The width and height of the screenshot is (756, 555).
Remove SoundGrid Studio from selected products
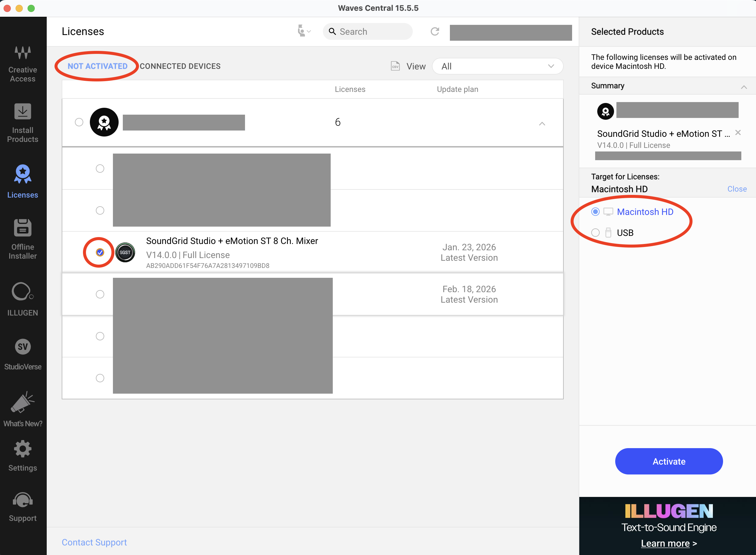point(738,133)
